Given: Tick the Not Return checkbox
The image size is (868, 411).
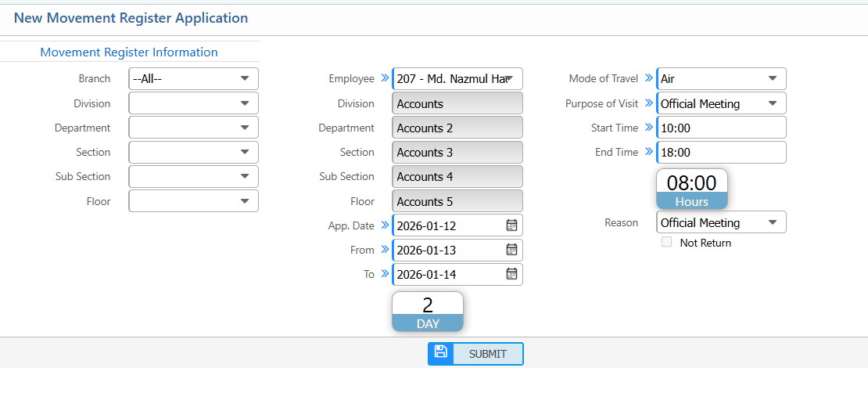Looking at the screenshot, I should point(667,242).
